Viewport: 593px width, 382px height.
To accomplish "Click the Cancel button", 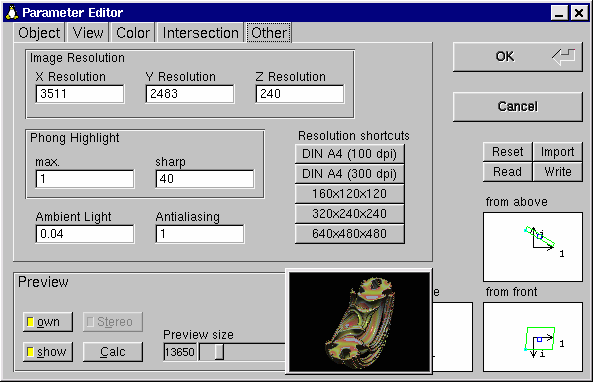I will coord(517,107).
